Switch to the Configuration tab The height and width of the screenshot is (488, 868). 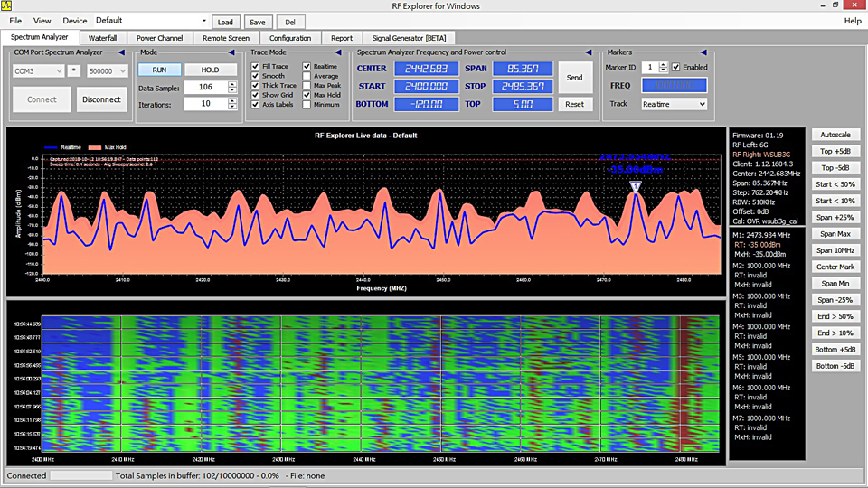pyautogui.click(x=290, y=38)
